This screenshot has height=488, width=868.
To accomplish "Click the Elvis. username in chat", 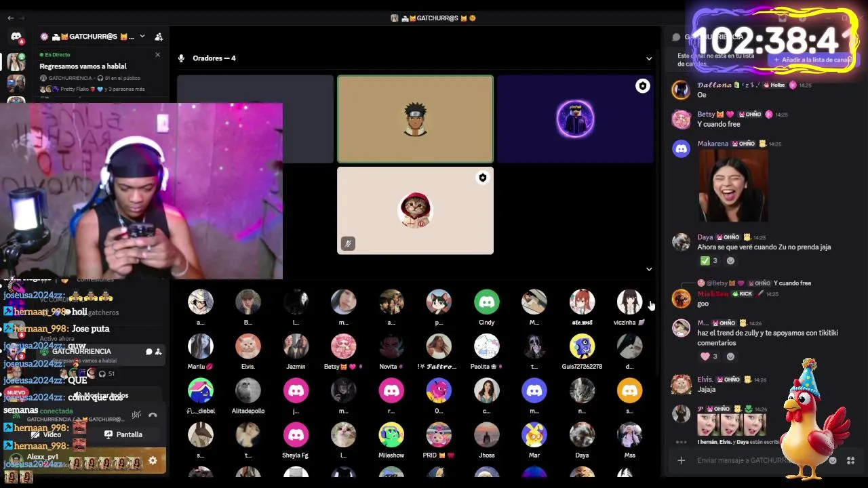I will (x=705, y=380).
